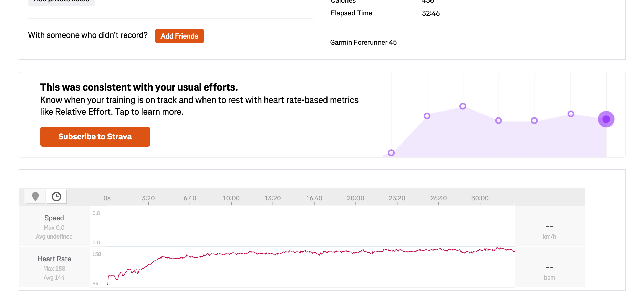Click the 0s mark on time axis
The width and height of the screenshot is (644, 305).
[x=107, y=198]
